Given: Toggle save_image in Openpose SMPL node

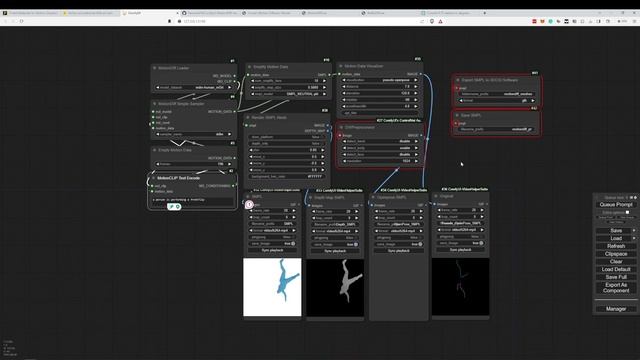Looking at the screenshot, I should (x=399, y=244).
